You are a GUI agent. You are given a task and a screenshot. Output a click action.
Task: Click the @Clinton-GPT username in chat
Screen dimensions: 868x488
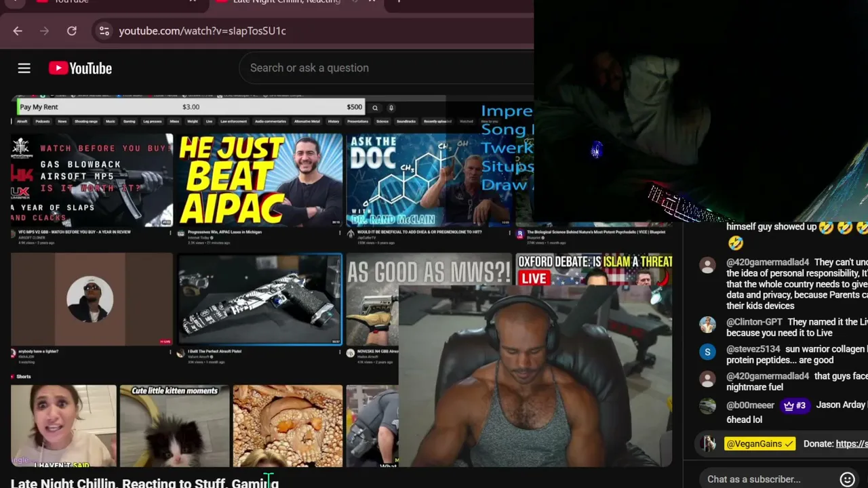(x=754, y=322)
